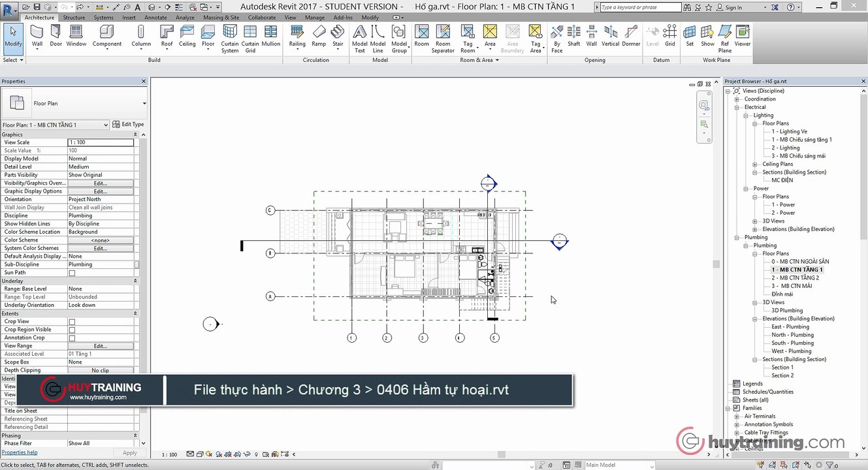Select the Floor tool
Image resolution: width=868 pixels, height=470 pixels.
(208, 36)
